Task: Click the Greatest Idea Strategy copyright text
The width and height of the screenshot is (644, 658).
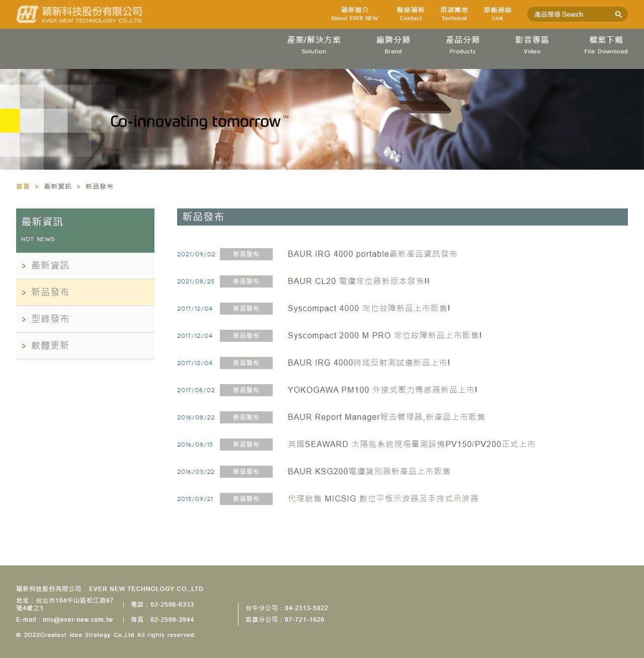Action: coord(106,635)
